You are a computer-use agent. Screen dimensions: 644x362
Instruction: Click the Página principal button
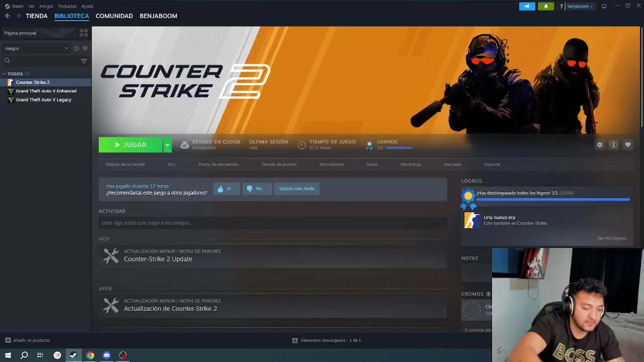click(39, 33)
